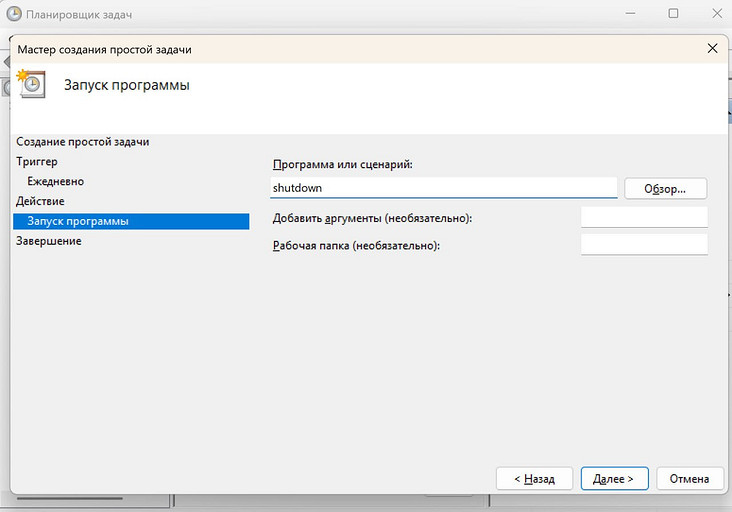Go back with the Назад button
This screenshot has height=512, width=732.
(534, 478)
